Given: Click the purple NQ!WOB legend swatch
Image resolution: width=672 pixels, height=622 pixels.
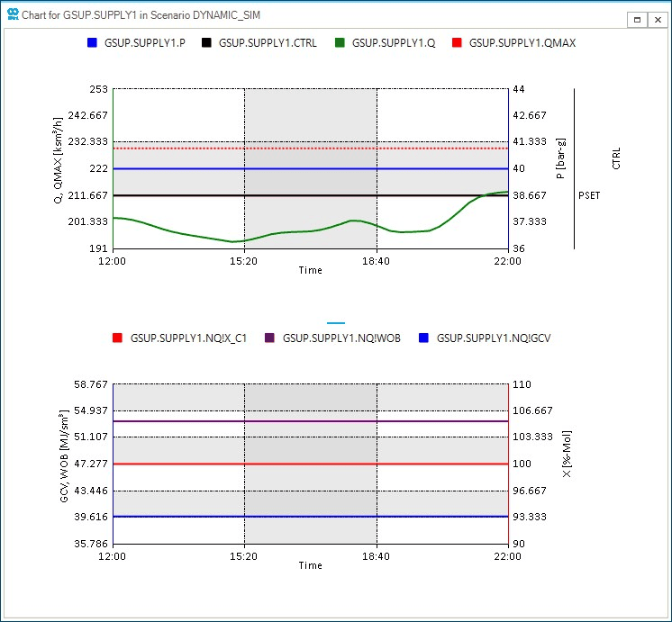Looking at the screenshot, I should pos(269,338).
